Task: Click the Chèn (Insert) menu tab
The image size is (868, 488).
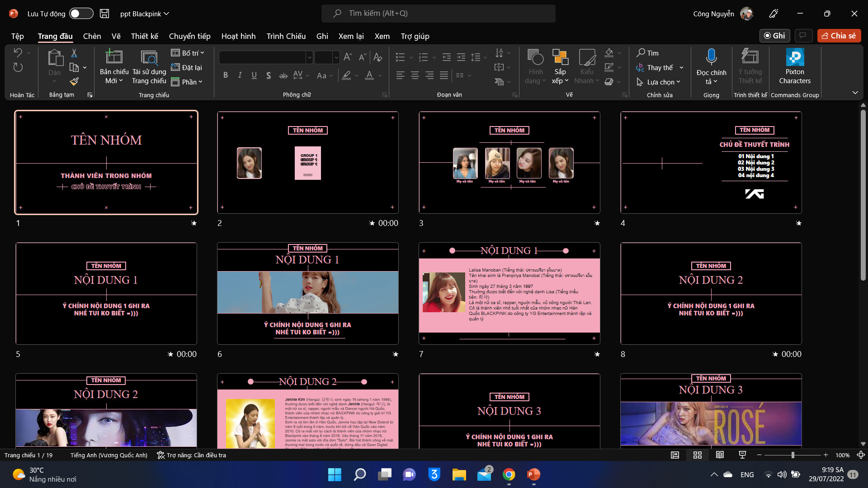Action: tap(91, 36)
